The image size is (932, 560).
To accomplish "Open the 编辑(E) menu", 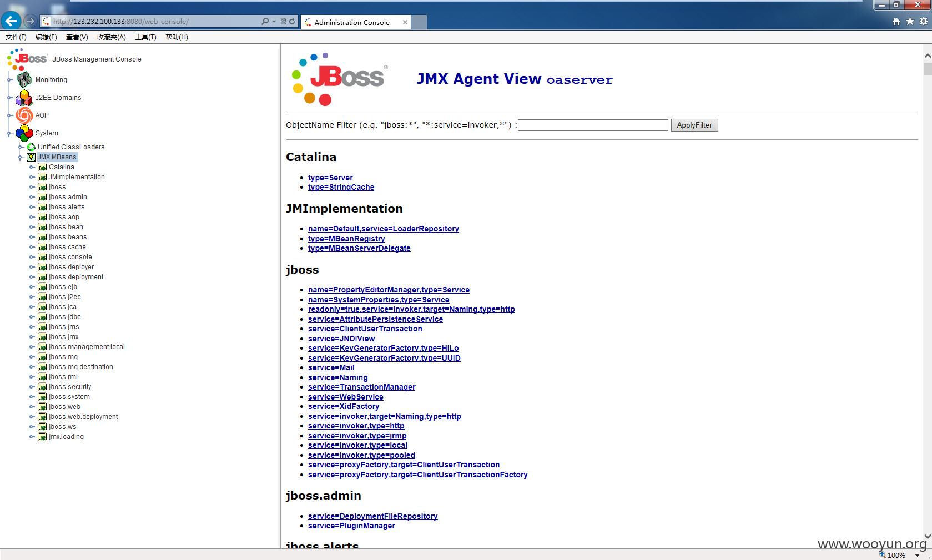I will click(x=46, y=37).
